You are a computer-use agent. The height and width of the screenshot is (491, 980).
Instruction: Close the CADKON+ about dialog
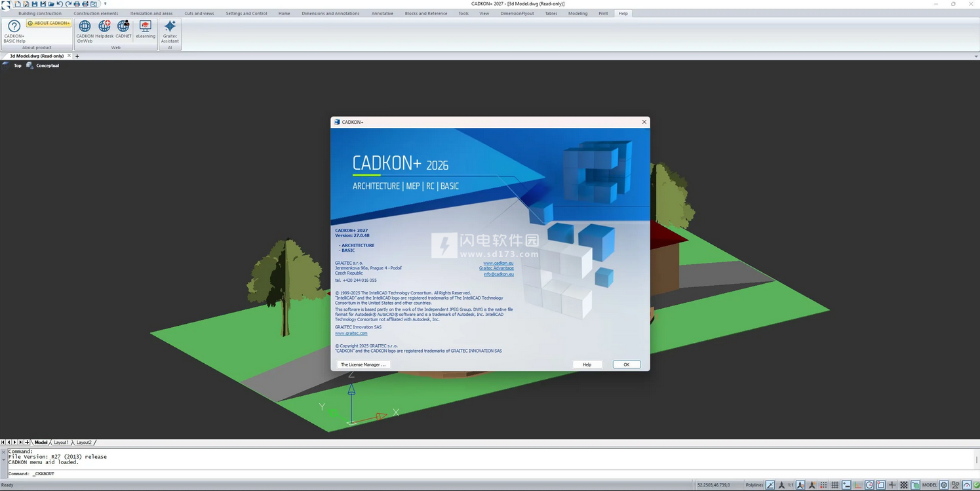coord(644,122)
